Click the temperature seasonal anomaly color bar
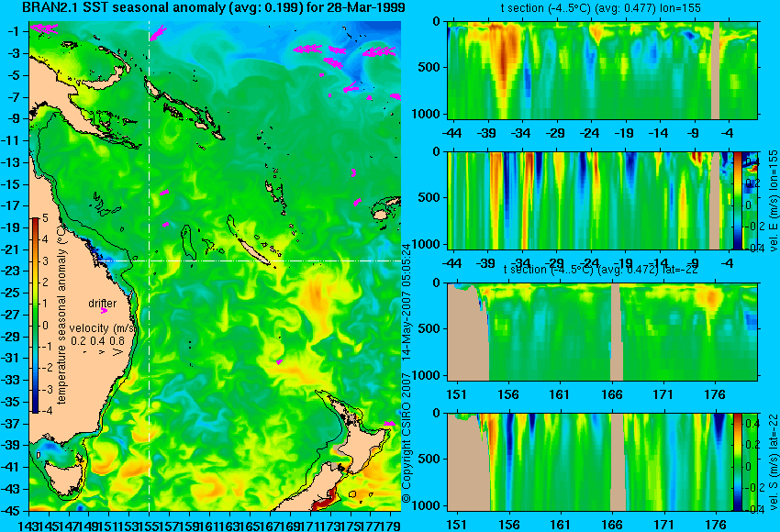 [x=36, y=316]
